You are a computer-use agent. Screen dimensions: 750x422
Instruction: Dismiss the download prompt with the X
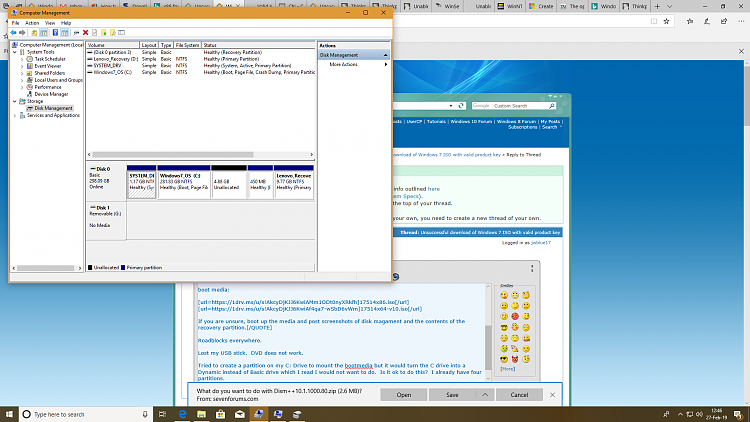coord(552,395)
